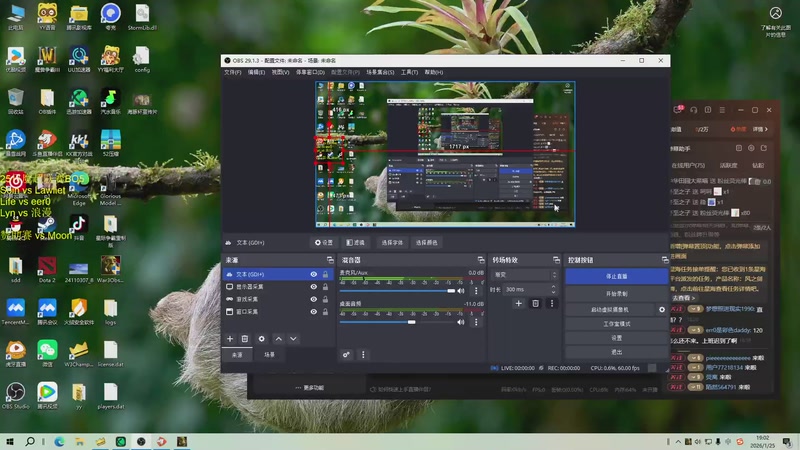Move selected source up with the up chevron
The image size is (800, 450).
(279, 339)
